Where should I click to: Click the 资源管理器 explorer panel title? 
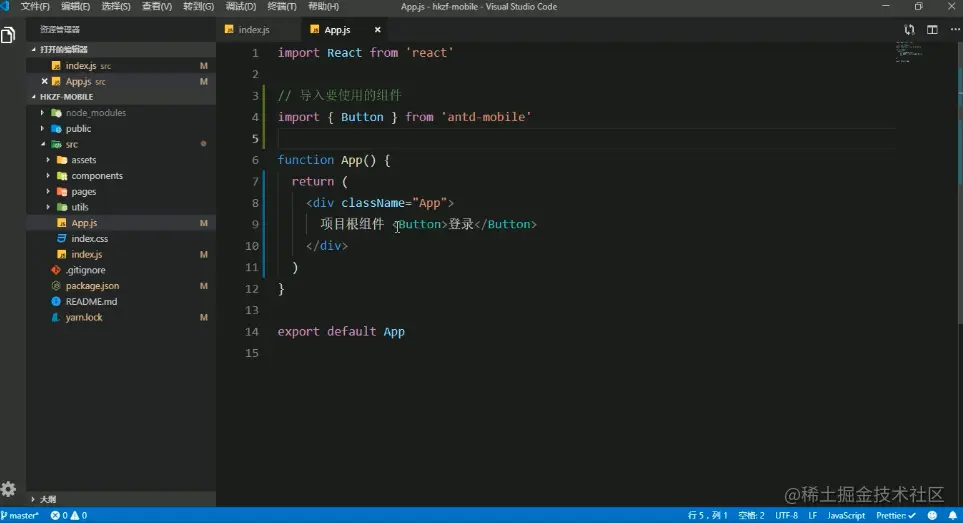pos(60,29)
